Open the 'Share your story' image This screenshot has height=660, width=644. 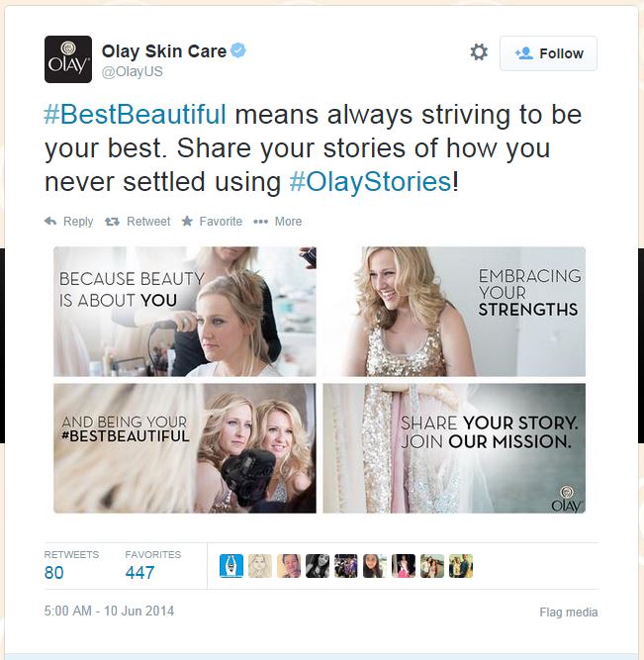coord(454,448)
